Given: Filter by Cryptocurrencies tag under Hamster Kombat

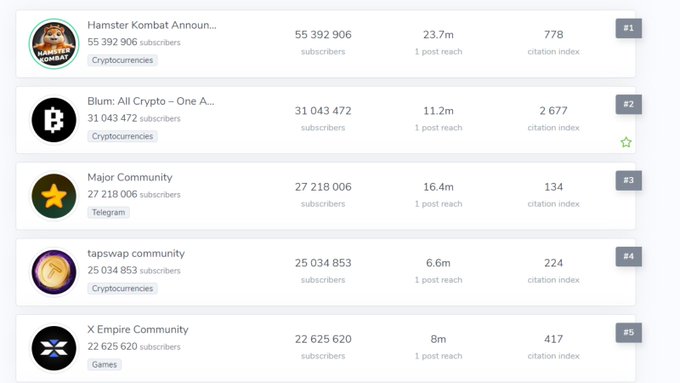Looking at the screenshot, I should [122, 60].
